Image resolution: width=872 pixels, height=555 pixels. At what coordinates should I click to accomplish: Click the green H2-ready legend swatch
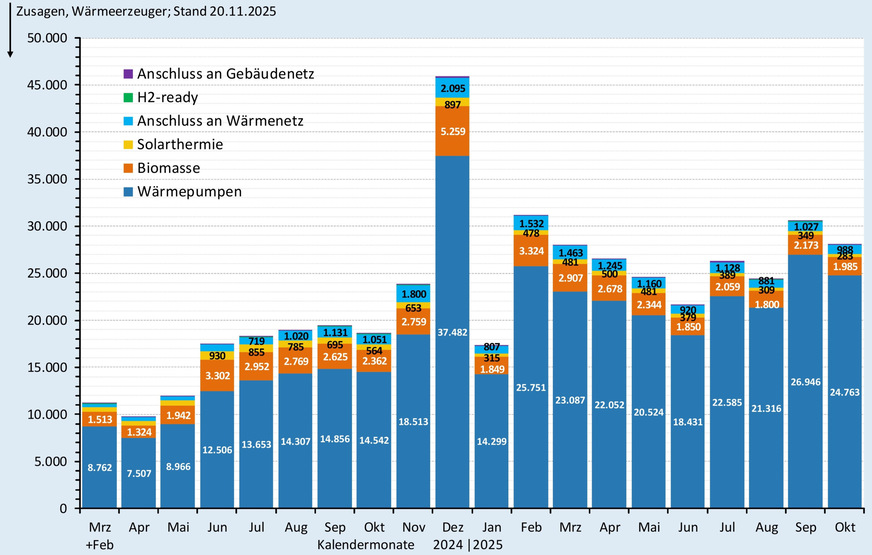point(127,97)
